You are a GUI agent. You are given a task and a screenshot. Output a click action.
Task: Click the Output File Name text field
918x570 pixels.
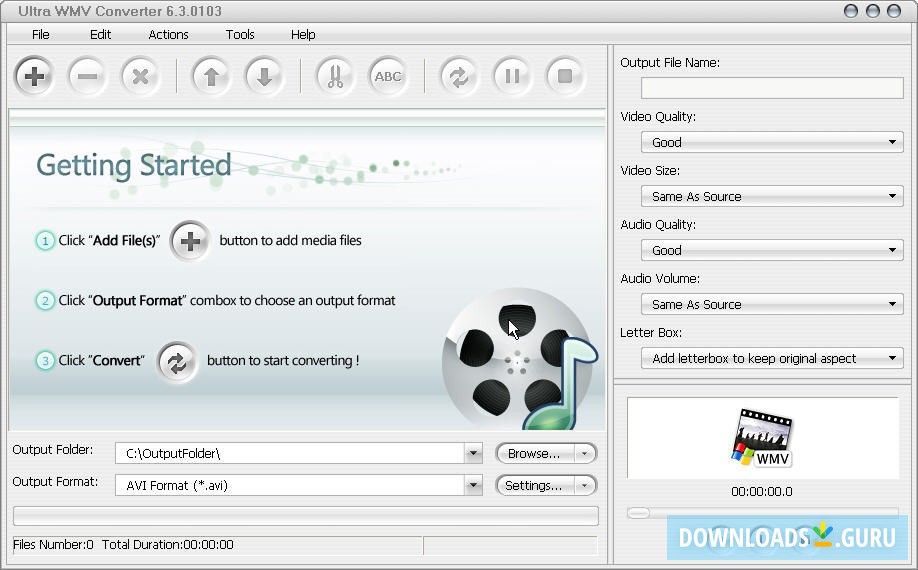771,88
